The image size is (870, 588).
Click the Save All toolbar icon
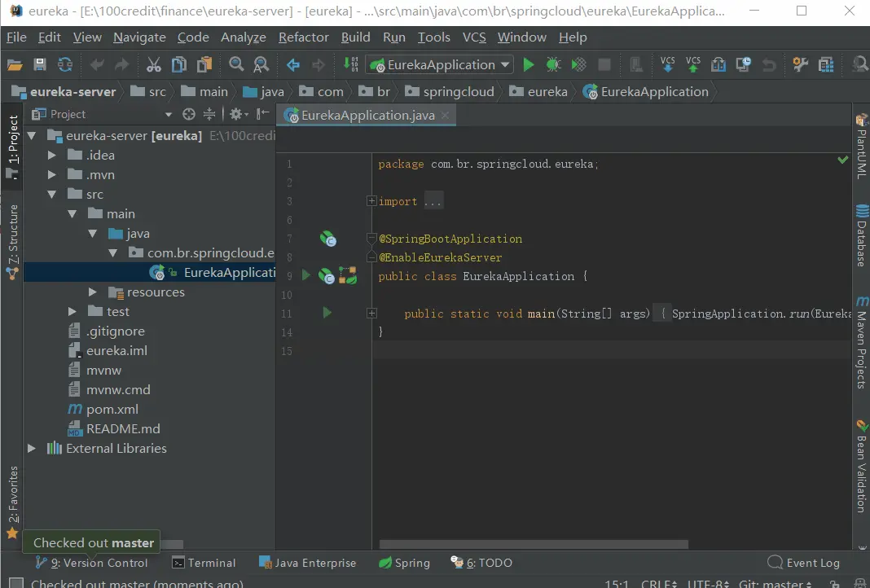click(39, 65)
